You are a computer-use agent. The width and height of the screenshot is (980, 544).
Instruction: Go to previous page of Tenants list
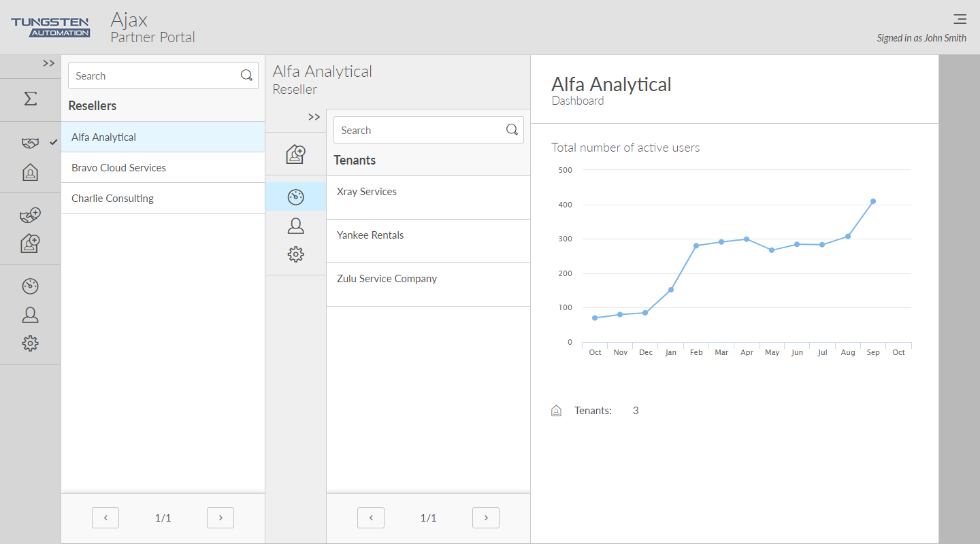(x=370, y=517)
